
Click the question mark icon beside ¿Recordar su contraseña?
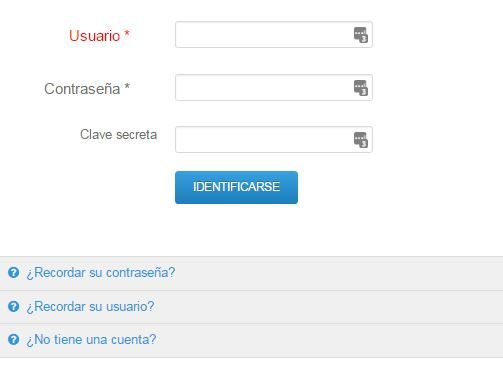14,273
